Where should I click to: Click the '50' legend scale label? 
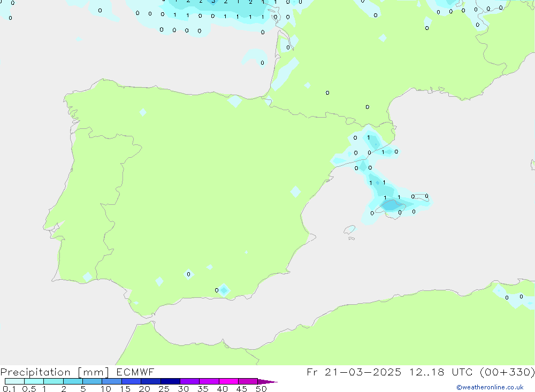pos(261,389)
